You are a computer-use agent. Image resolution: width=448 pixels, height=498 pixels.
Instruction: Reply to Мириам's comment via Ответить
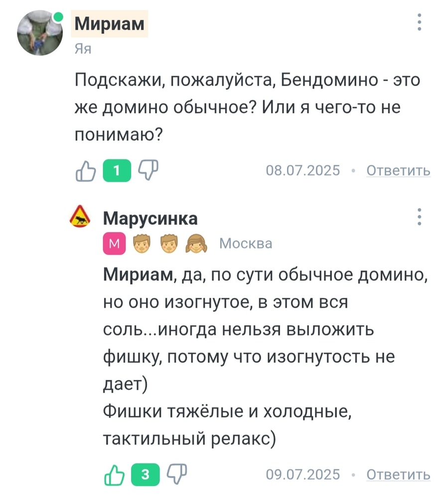(x=398, y=171)
